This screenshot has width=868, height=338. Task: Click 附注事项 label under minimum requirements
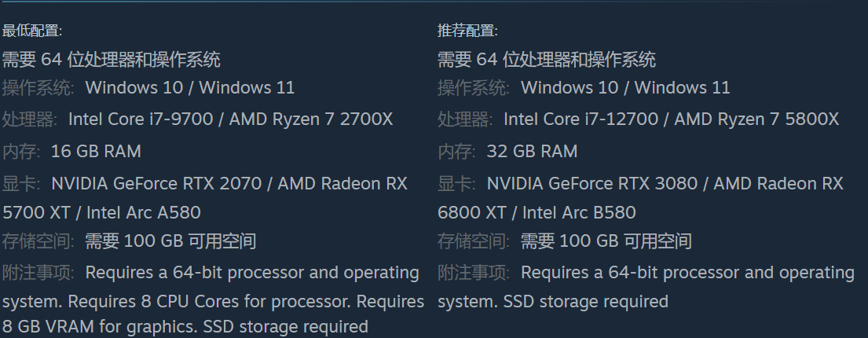click(38, 273)
